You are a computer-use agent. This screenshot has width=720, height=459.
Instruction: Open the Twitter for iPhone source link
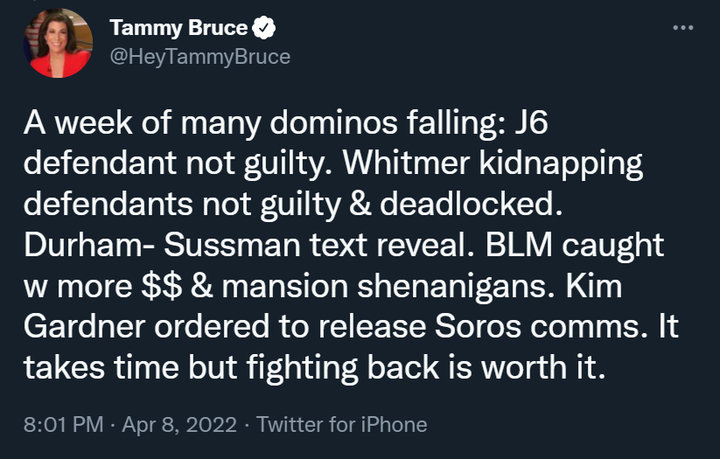342,425
